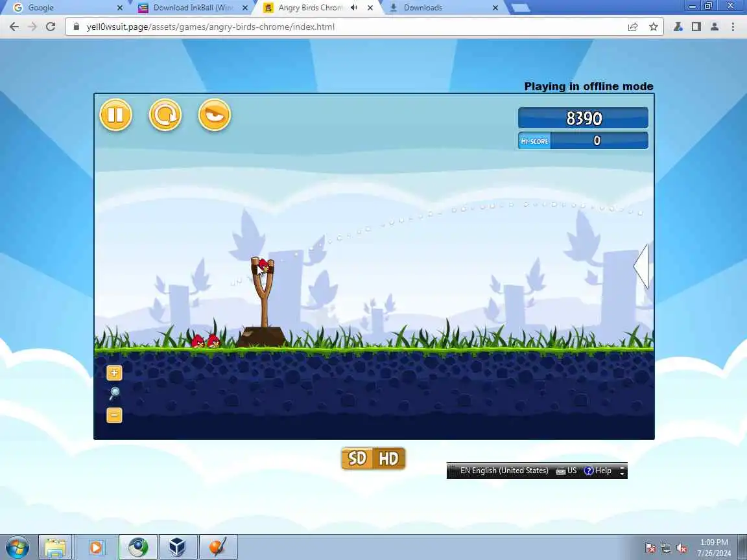747x560 pixels.
Task: Click EN English (United States) language selector
Action: [504, 471]
